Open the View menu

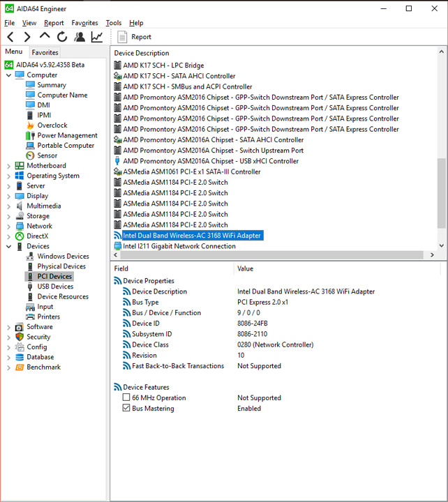pos(29,23)
